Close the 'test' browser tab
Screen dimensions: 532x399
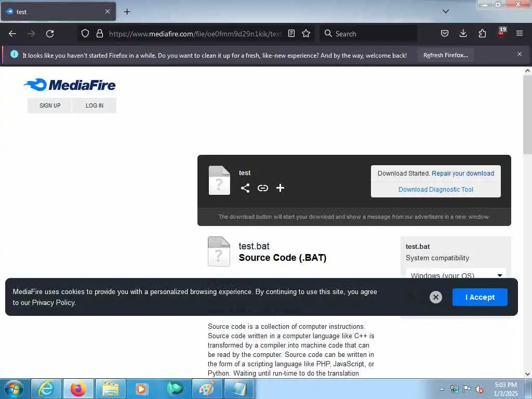108,11
